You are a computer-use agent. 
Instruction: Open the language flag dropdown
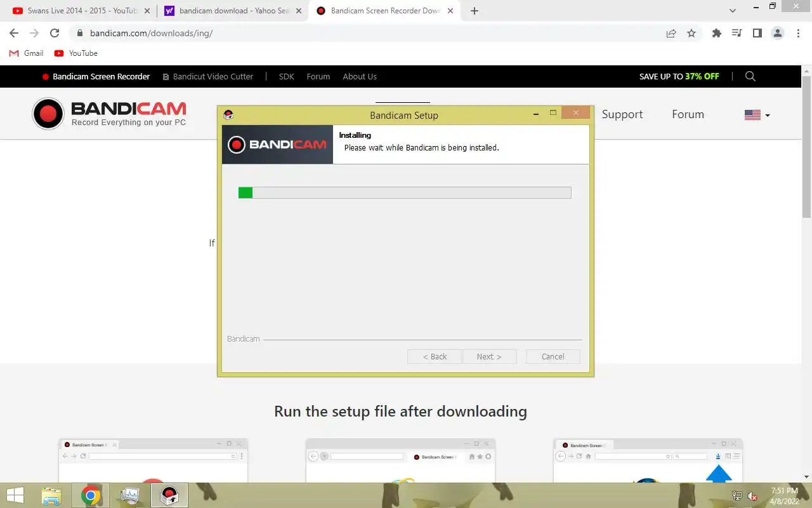[757, 115]
